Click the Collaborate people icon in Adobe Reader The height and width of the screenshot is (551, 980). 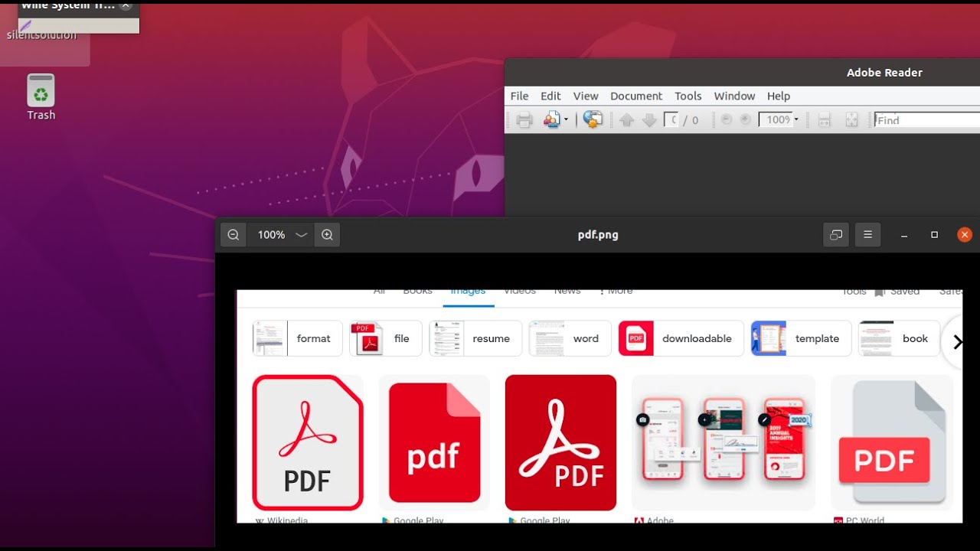[551, 119]
